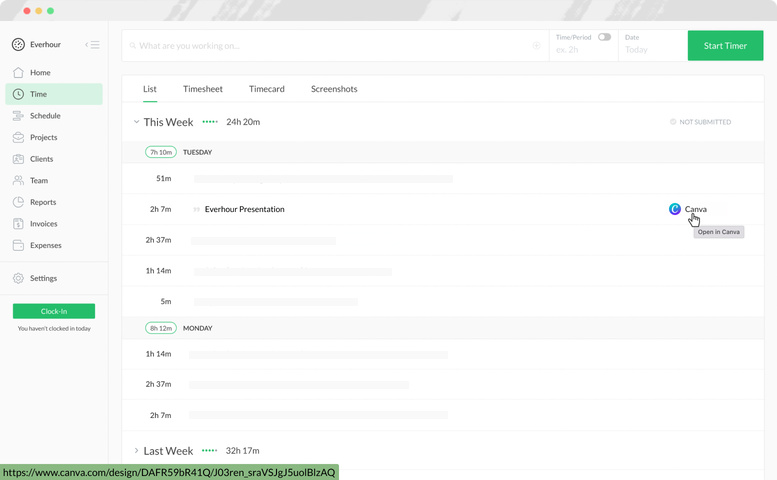Image resolution: width=777 pixels, height=480 pixels.
Task: Switch to the List tab
Action: pyautogui.click(x=150, y=89)
